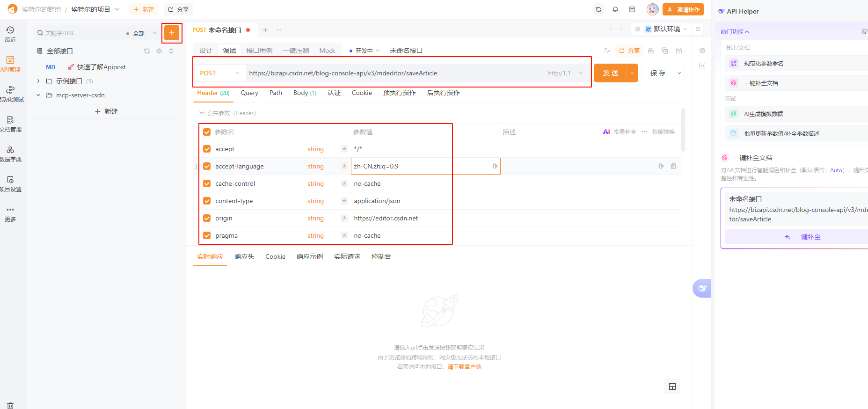Open the recycle bin icon at sidebar bottom
Viewport: 868px width, 409px height.
pyautogui.click(x=10, y=406)
